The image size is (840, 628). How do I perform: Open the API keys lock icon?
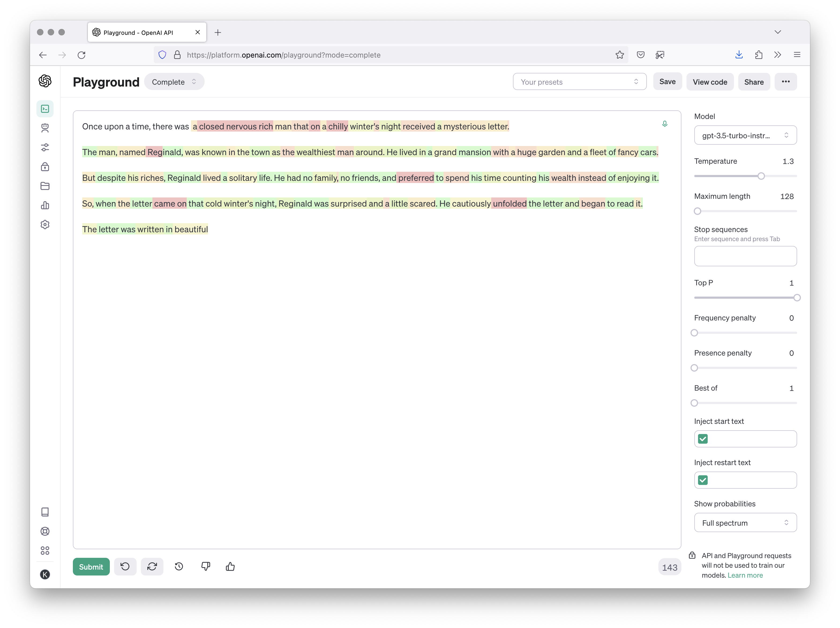click(45, 167)
